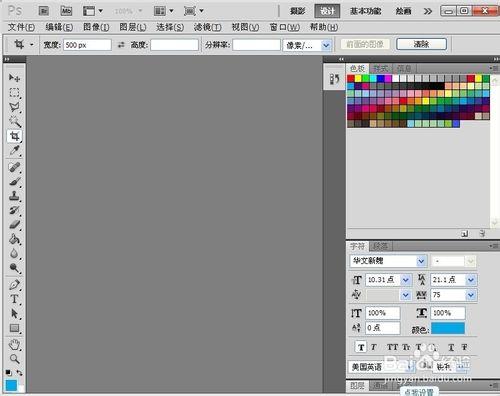Select the Eyedropper tool

pyautogui.click(x=14, y=150)
